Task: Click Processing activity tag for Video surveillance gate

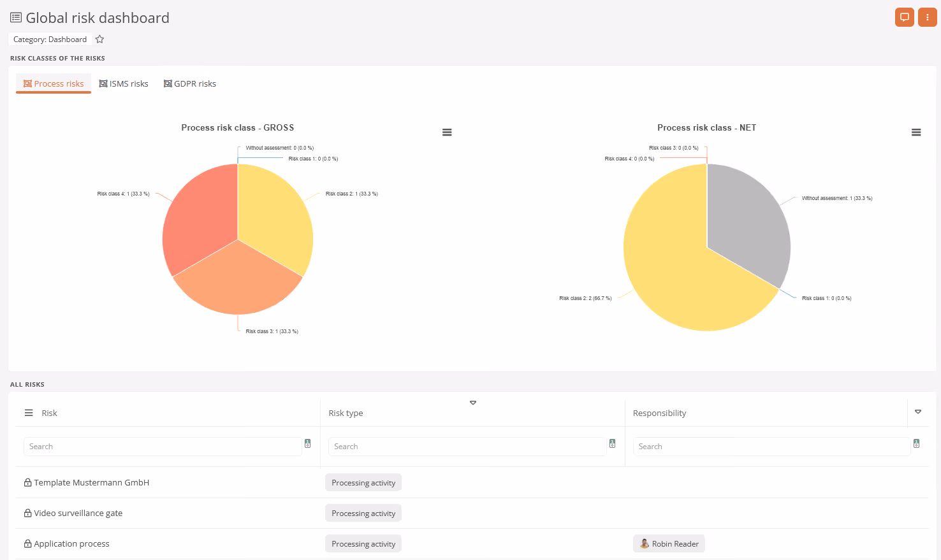Action: tap(363, 513)
